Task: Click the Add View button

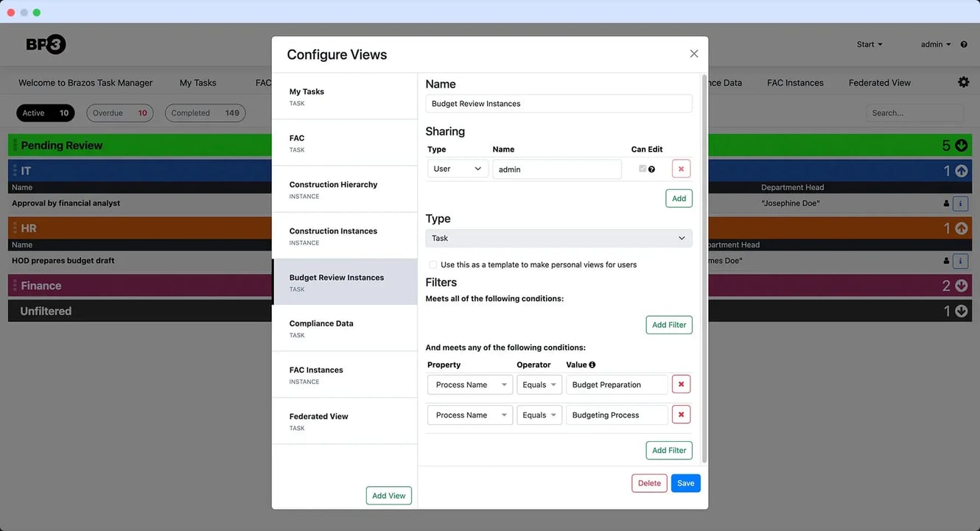Action: pyautogui.click(x=388, y=496)
